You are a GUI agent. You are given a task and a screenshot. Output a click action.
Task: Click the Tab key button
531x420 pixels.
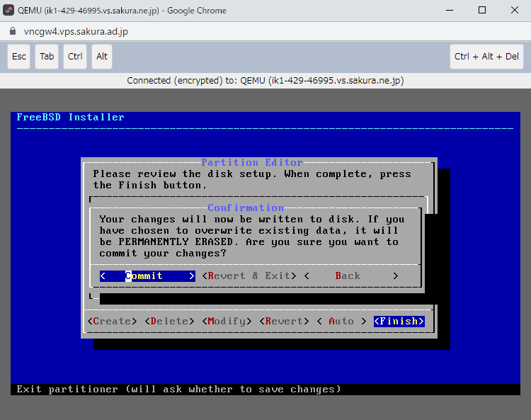pyautogui.click(x=47, y=57)
